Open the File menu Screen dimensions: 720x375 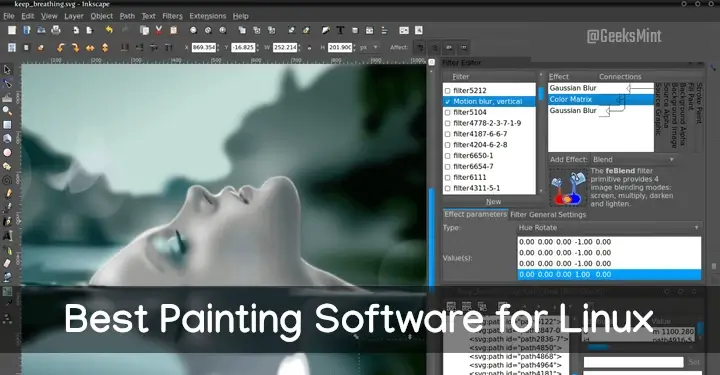click(x=9, y=16)
